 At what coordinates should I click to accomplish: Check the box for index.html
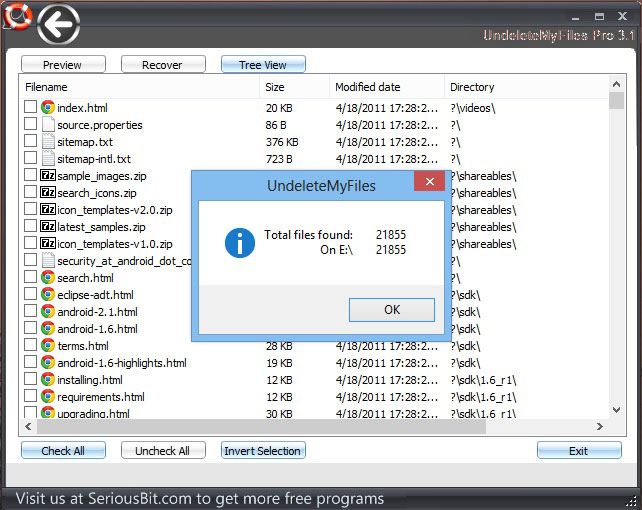coord(30,106)
